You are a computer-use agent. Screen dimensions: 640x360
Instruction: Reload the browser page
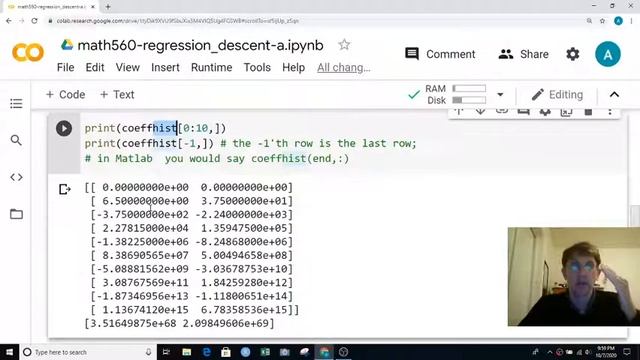(34, 21)
